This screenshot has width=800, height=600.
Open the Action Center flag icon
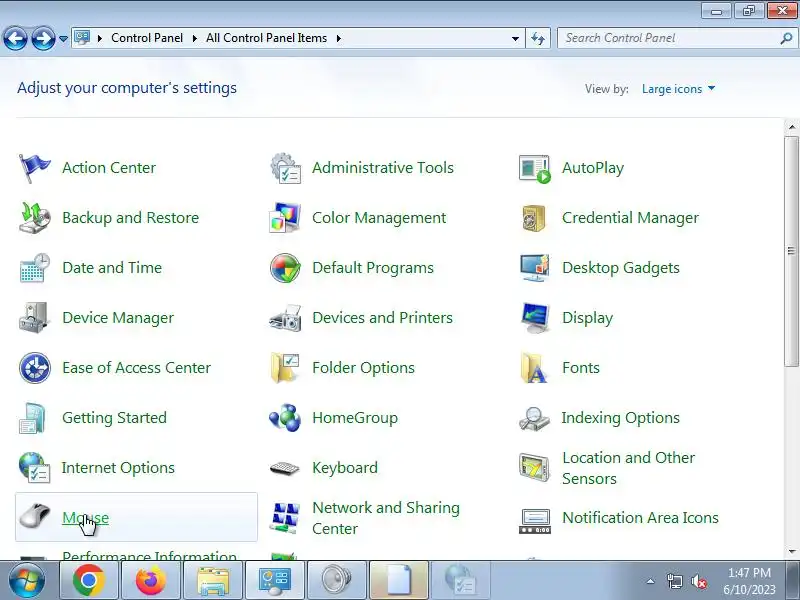(x=34, y=168)
